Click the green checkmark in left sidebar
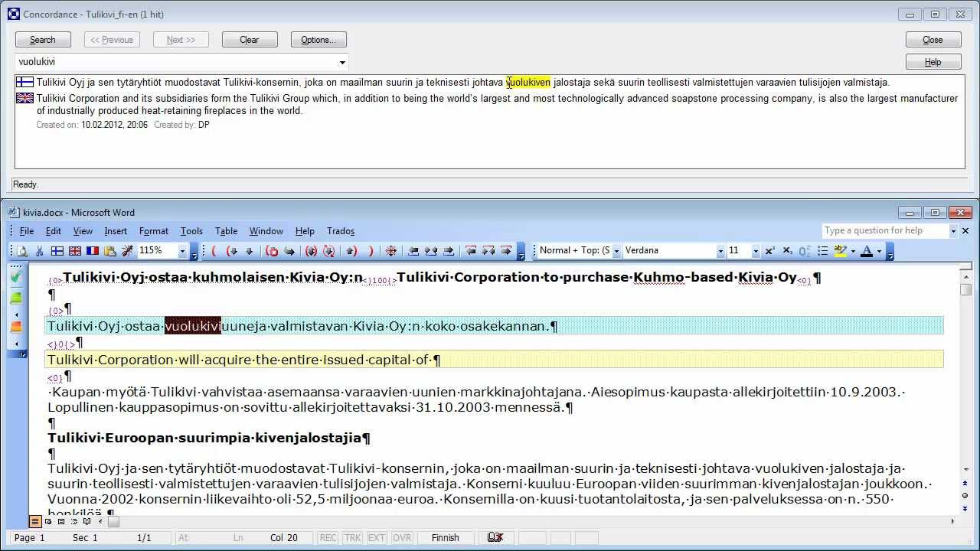The height and width of the screenshot is (551, 980). (x=16, y=275)
